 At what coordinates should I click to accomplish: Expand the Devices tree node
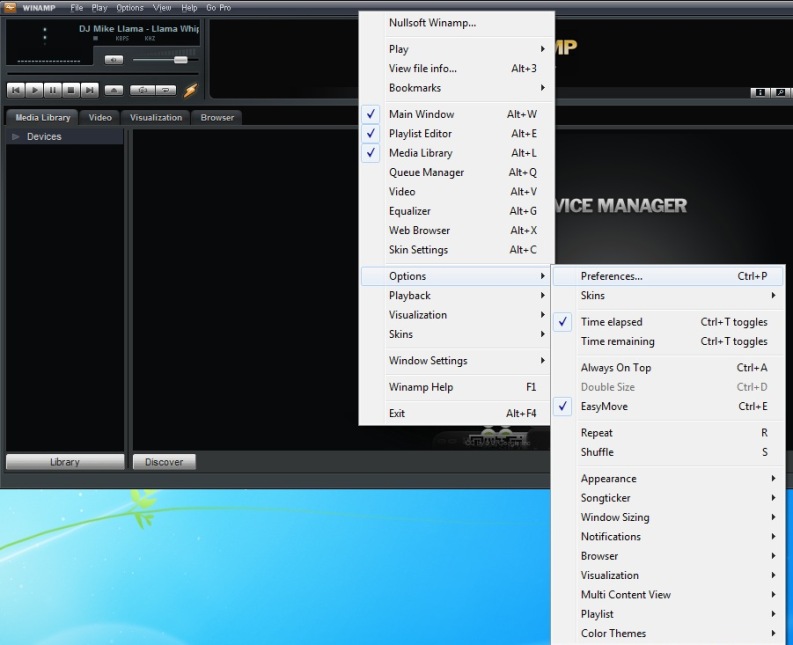tap(16, 137)
